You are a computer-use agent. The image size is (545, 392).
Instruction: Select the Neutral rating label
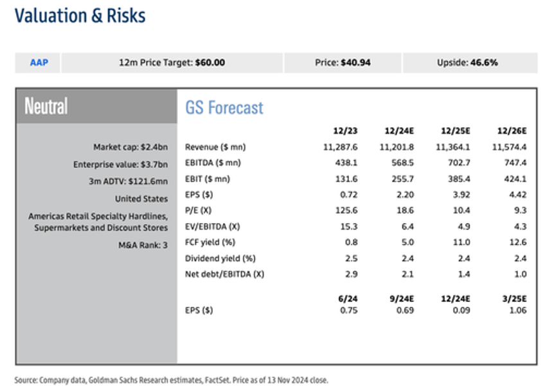pyautogui.click(x=46, y=106)
